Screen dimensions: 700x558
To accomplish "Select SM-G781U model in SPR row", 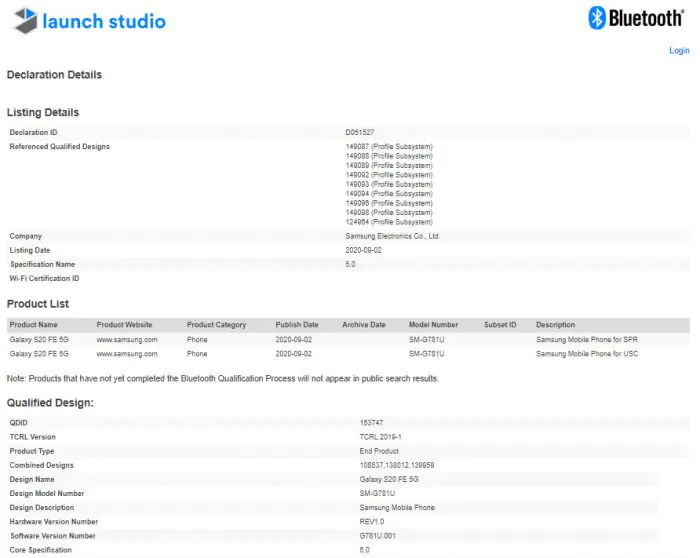I will [426, 339].
